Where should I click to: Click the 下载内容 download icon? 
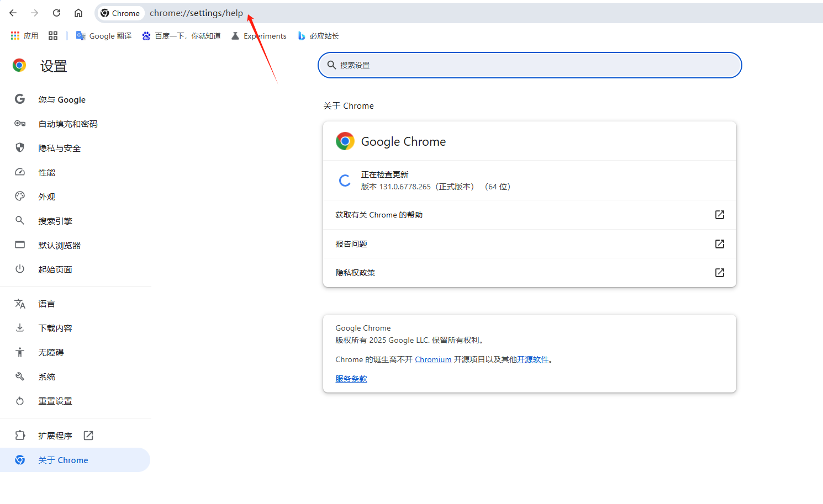coord(20,328)
